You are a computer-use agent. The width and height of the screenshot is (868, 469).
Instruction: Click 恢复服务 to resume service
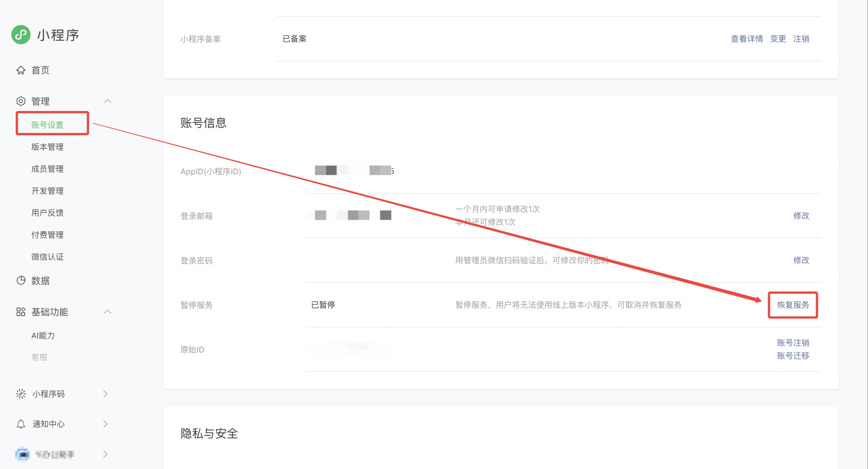pyautogui.click(x=793, y=305)
